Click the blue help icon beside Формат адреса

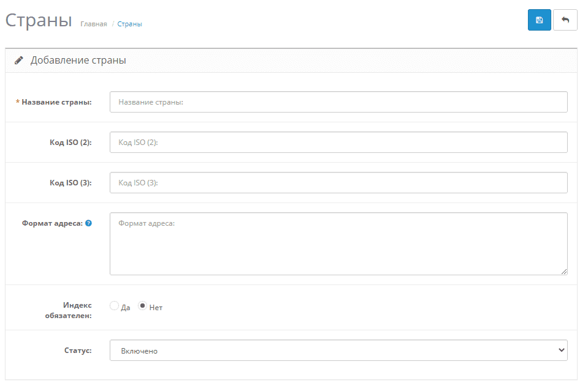coord(88,223)
